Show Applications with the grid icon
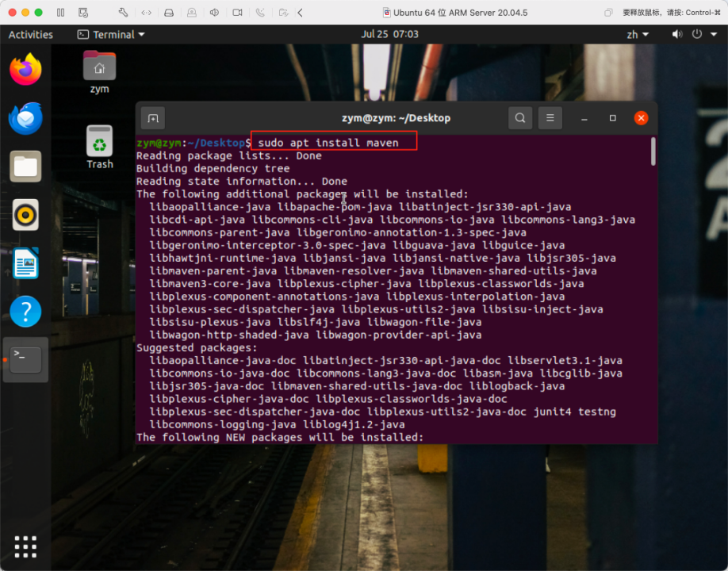 (x=25, y=546)
